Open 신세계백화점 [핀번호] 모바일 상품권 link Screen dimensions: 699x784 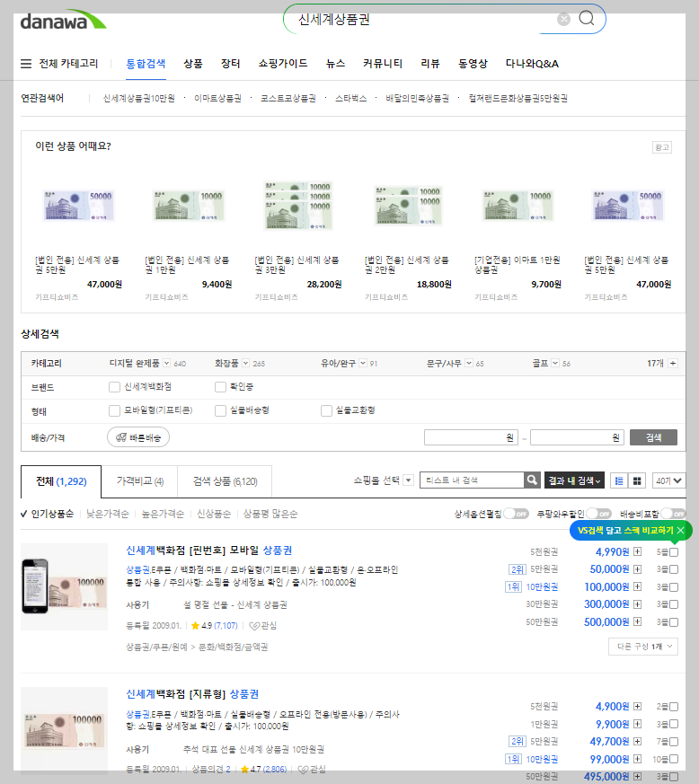[x=209, y=550]
